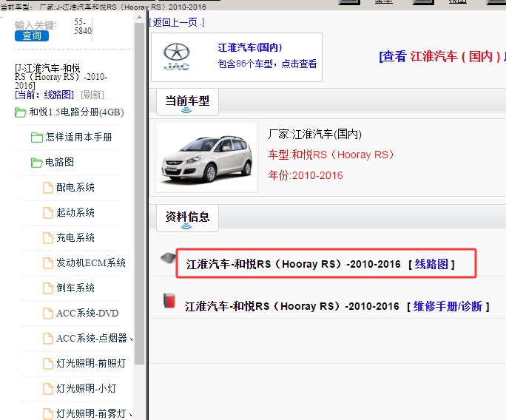Click the 返回上一页 back link
506x420 pixels.
(177, 22)
